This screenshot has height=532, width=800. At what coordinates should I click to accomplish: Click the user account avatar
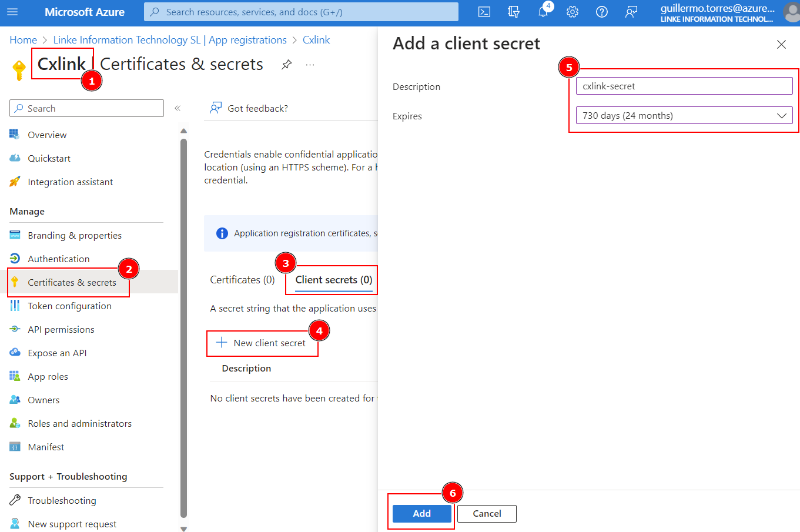click(x=792, y=12)
